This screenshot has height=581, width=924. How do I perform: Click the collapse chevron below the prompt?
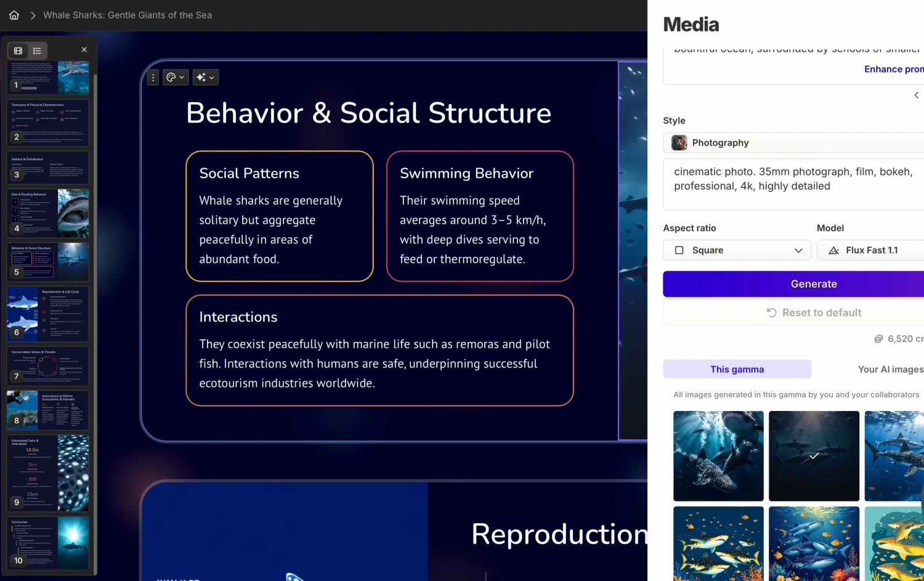[x=916, y=95]
